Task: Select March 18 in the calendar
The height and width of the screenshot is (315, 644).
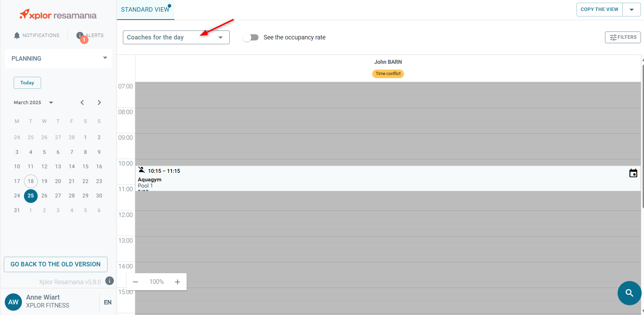Action: [x=31, y=181]
